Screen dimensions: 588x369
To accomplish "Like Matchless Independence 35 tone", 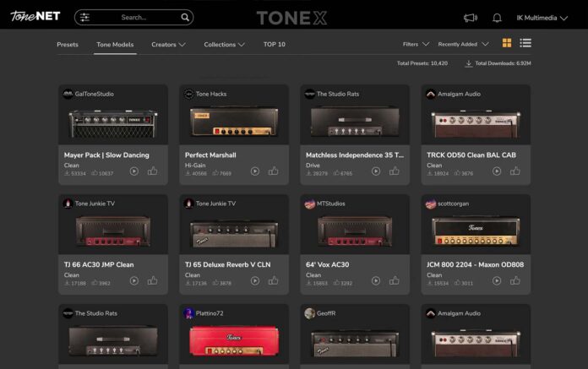I will [395, 171].
